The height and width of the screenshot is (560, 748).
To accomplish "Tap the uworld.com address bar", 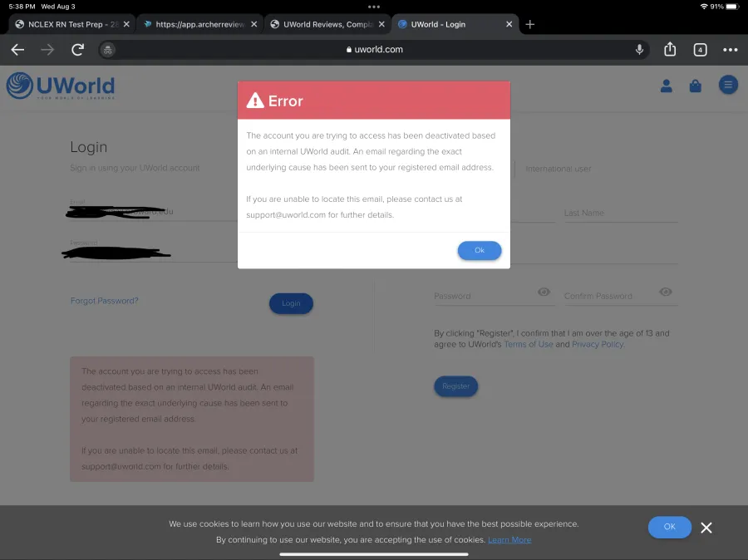I will point(375,50).
